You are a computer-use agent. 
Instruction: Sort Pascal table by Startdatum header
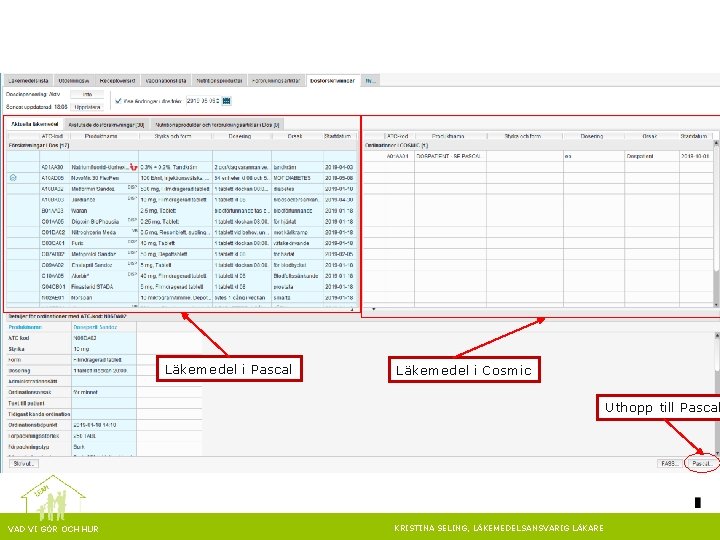[x=338, y=136]
